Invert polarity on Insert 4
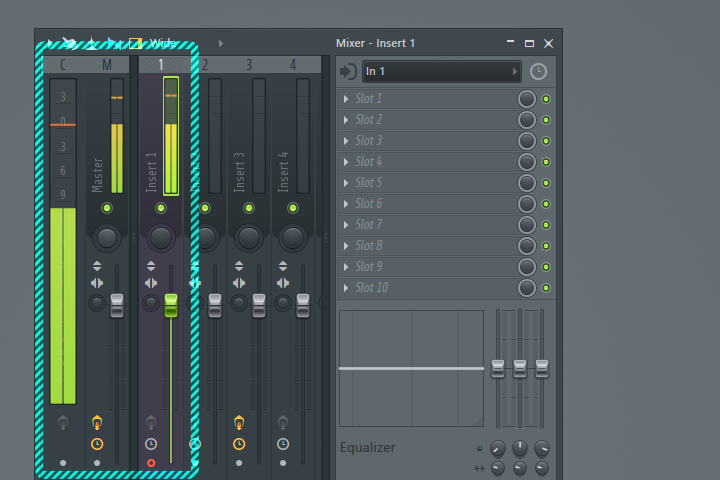This screenshot has height=480, width=720. (283, 266)
